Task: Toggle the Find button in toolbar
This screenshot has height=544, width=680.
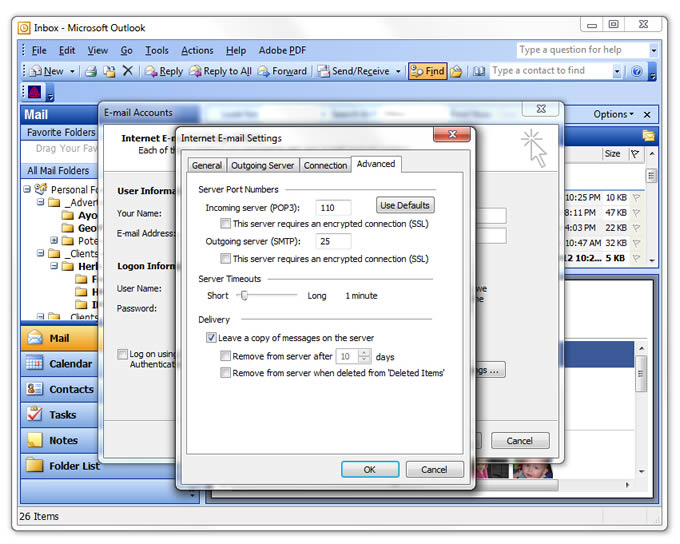Action: (428, 71)
